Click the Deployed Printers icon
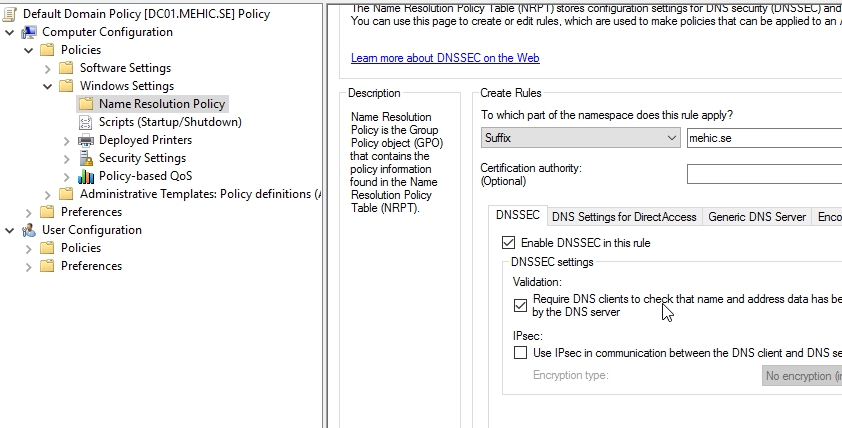This screenshot has height=428, width=842. [x=86, y=140]
